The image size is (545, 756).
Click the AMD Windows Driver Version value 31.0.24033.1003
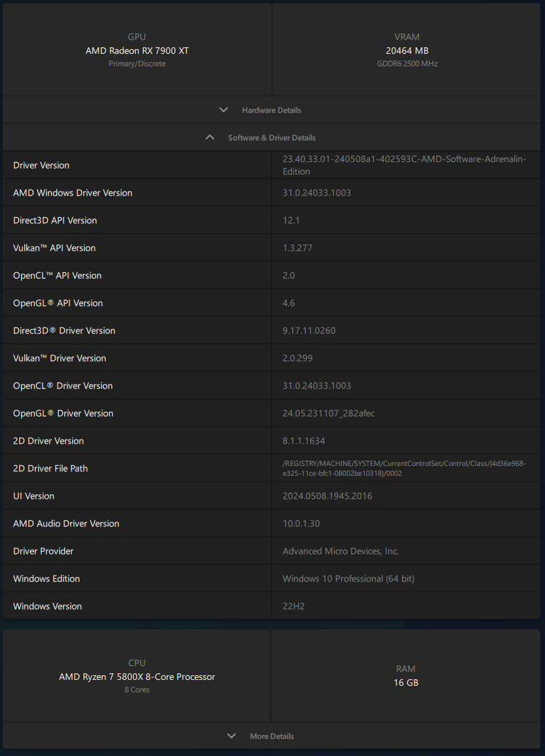tap(317, 192)
